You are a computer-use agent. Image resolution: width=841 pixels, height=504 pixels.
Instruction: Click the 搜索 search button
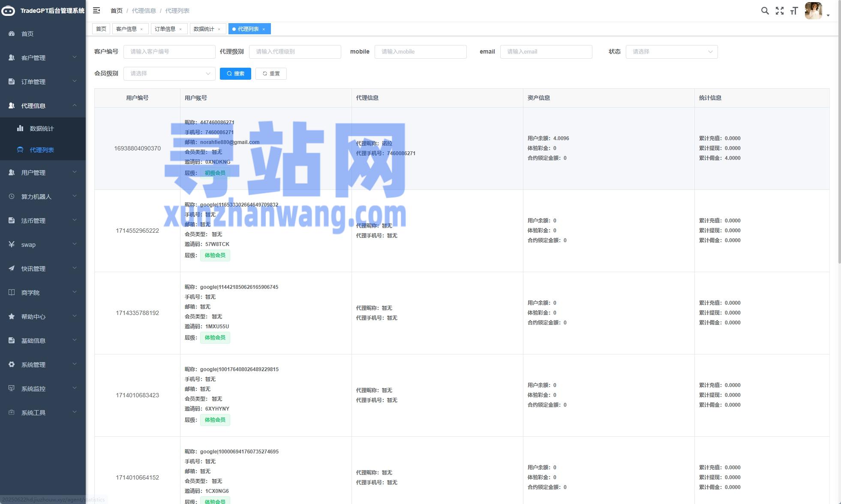pos(235,73)
